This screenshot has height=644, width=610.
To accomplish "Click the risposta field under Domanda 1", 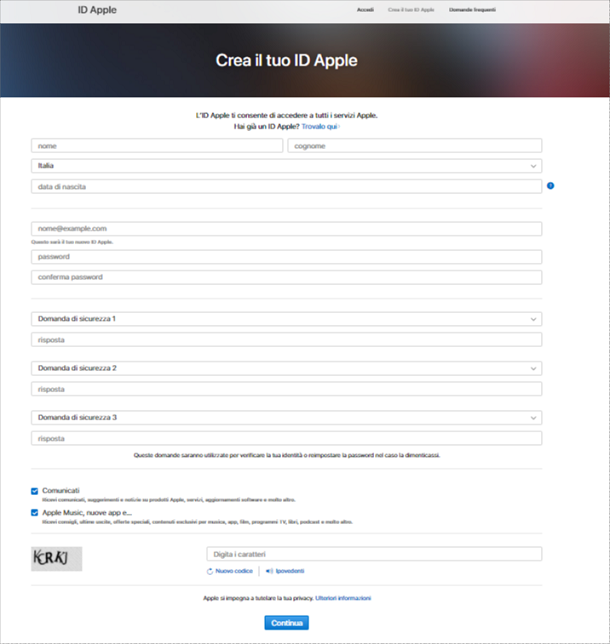I will [x=286, y=340].
